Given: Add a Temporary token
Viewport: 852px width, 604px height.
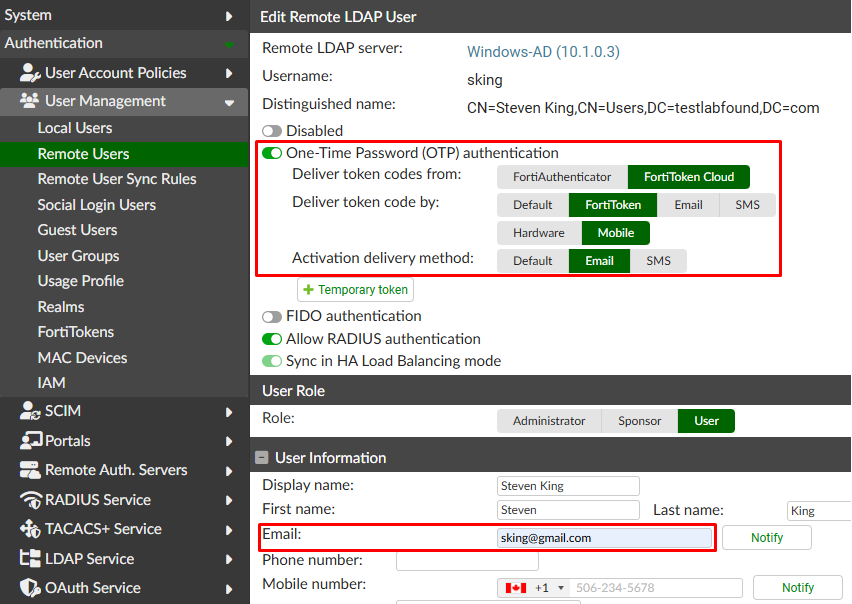Looking at the screenshot, I should [x=355, y=289].
